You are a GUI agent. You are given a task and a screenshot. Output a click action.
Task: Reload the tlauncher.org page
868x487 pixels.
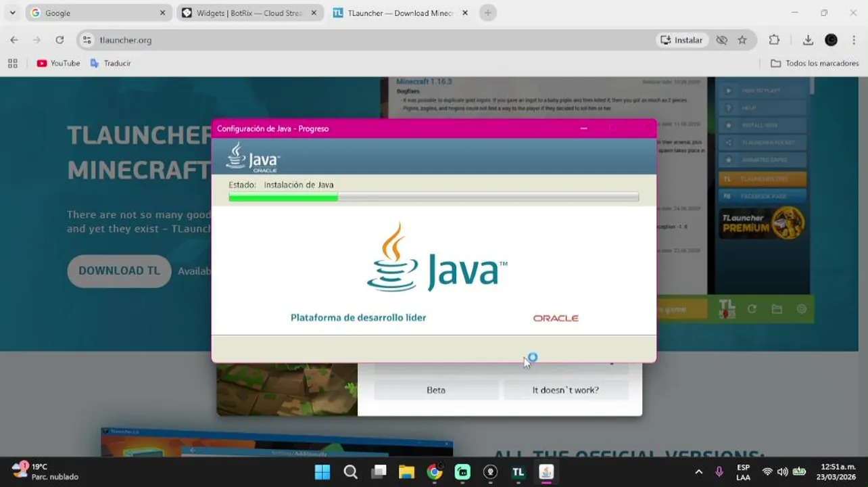click(x=59, y=40)
